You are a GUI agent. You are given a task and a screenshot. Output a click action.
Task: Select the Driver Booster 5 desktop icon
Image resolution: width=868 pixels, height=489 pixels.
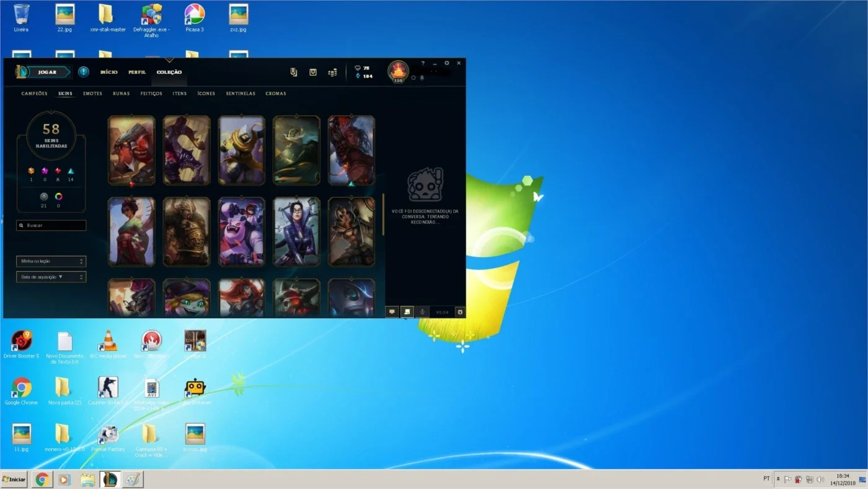21,344
